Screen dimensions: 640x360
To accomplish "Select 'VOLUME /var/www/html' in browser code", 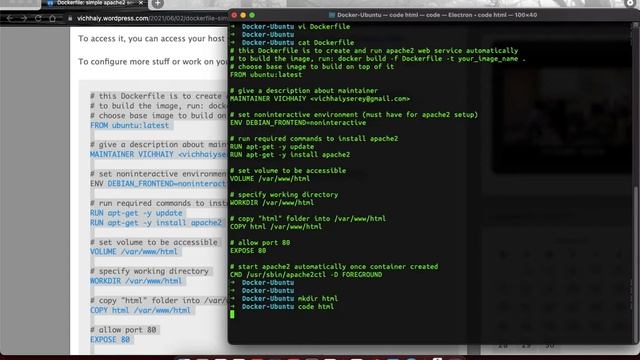I will [x=134, y=251].
